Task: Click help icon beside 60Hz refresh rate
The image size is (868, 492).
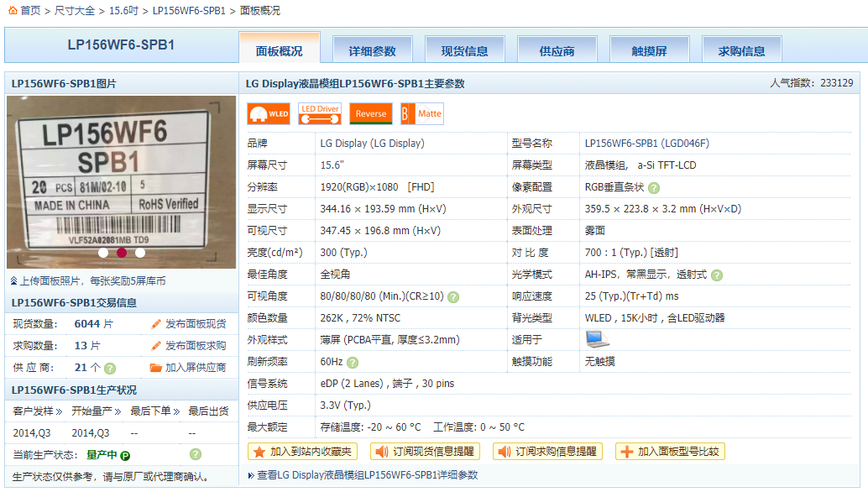Action: [353, 363]
